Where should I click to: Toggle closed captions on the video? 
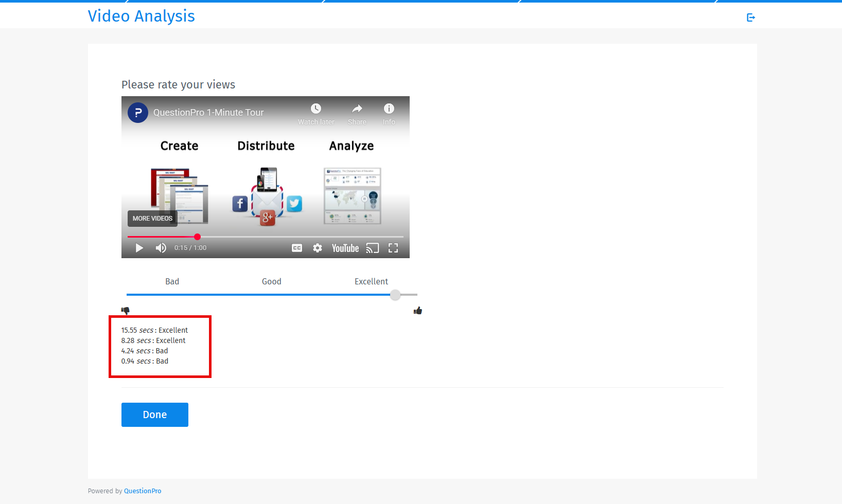point(297,248)
